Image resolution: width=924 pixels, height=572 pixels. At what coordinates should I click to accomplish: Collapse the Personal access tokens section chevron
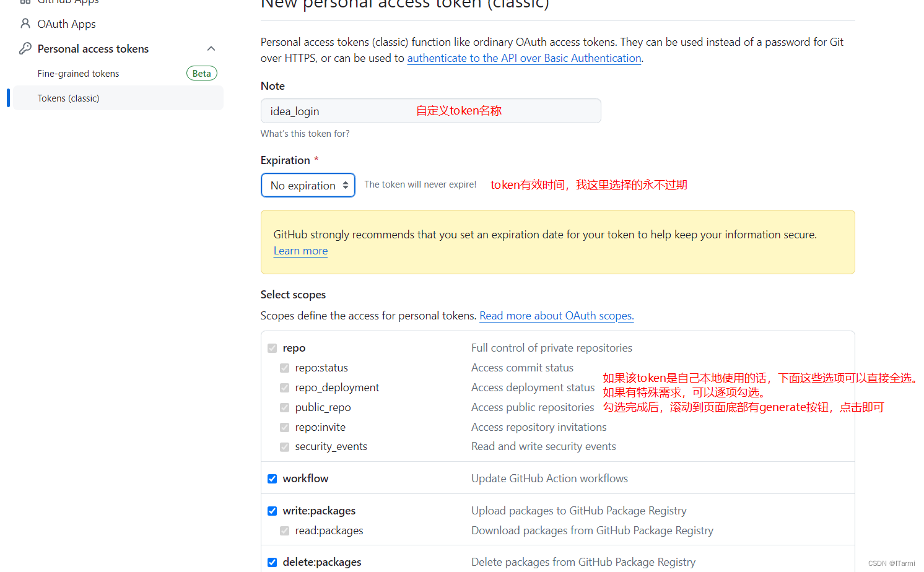pyautogui.click(x=211, y=48)
